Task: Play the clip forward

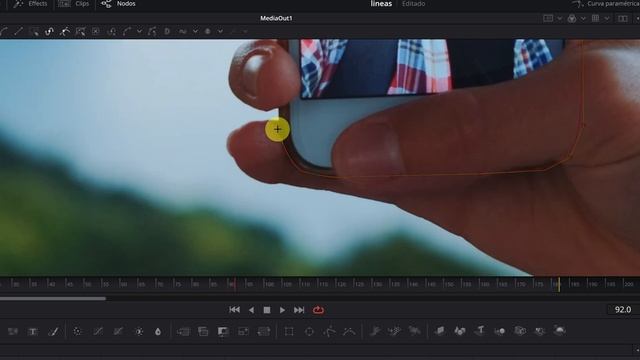Action: tap(282, 310)
